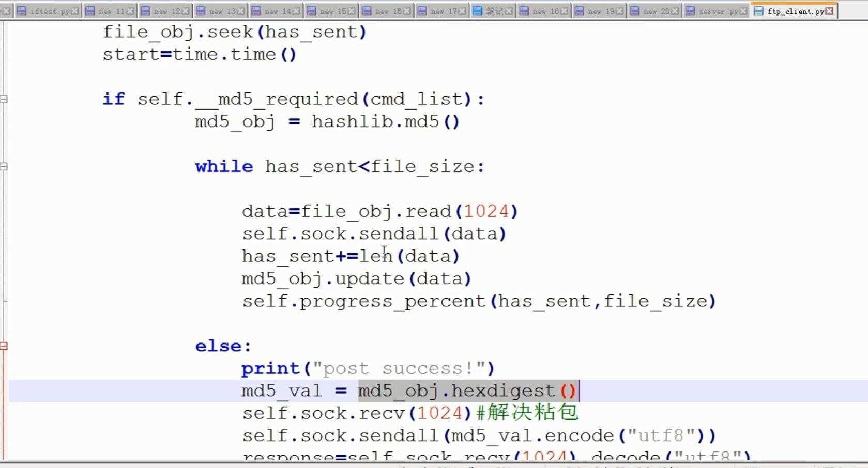
Task: Click 'self.progress_percent(has_sent,file_size)' line
Action: pos(479,301)
